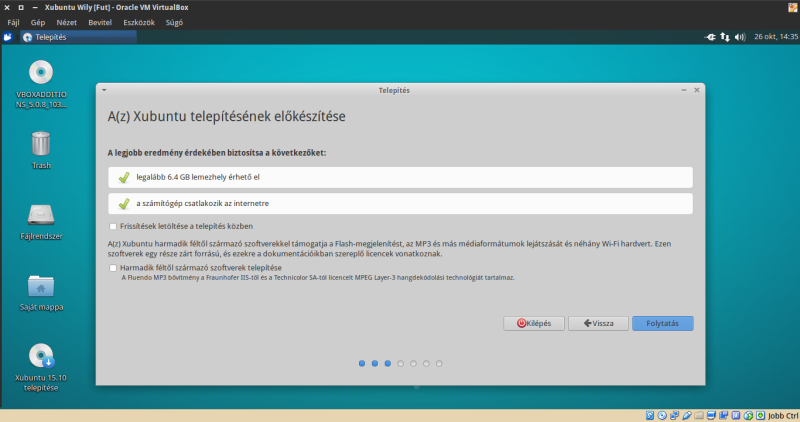Image resolution: width=800 pixels, height=422 pixels.
Task: Click the VirtualBox optical disk status icon
Action: (x=662, y=415)
